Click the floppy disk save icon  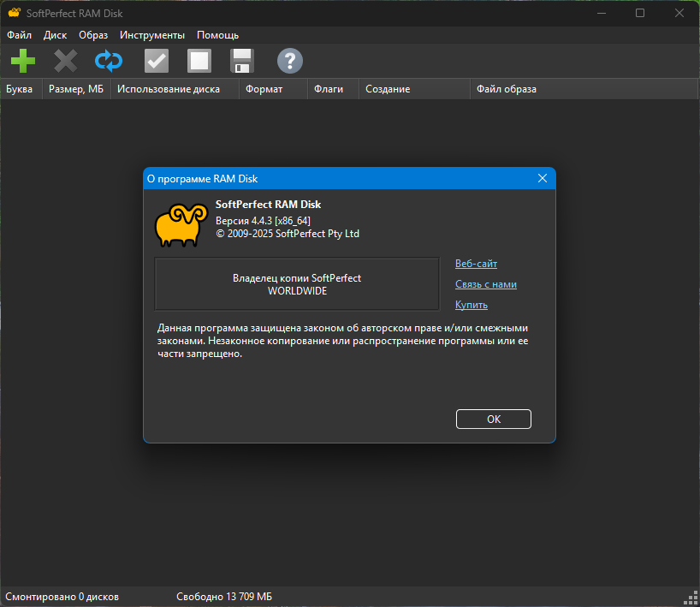coord(242,61)
